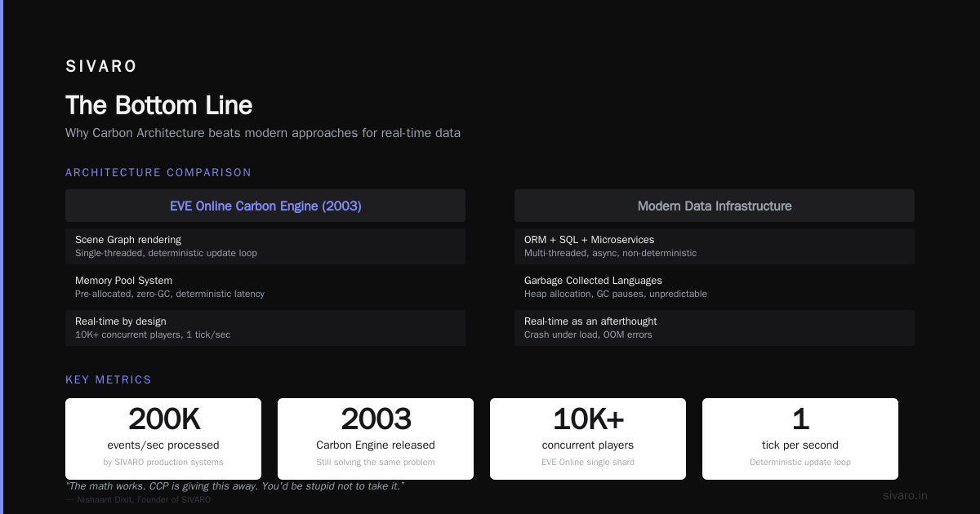Click the 'Real-time as an afterthought' row

[715, 327]
